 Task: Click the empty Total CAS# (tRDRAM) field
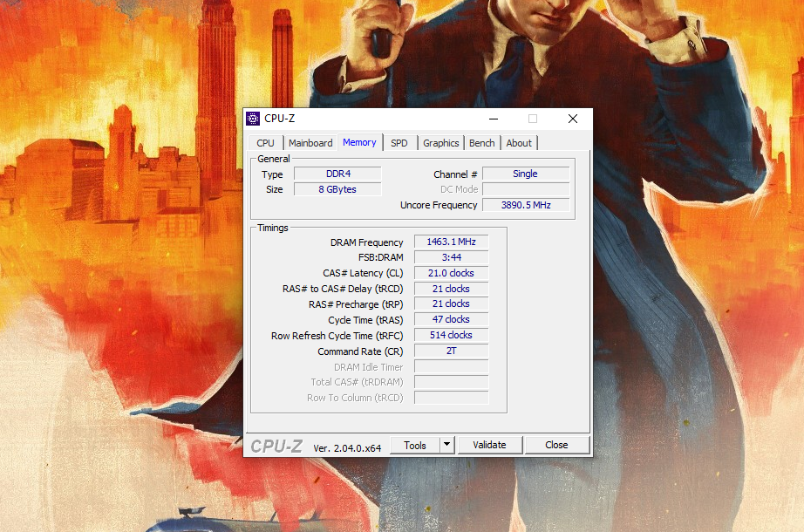(x=451, y=382)
